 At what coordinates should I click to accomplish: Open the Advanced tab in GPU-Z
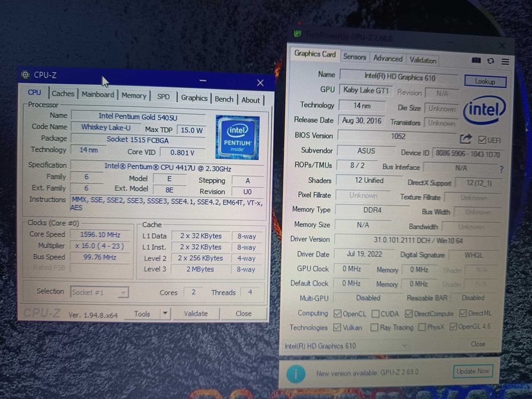tap(388, 58)
